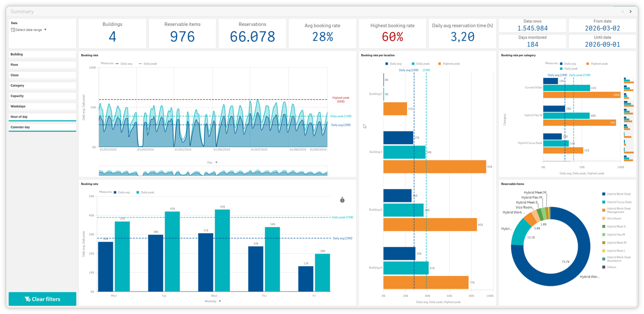This screenshot has height=314, width=644.
Task: Click Highest peak legend in per category chart
Action: coord(597,63)
